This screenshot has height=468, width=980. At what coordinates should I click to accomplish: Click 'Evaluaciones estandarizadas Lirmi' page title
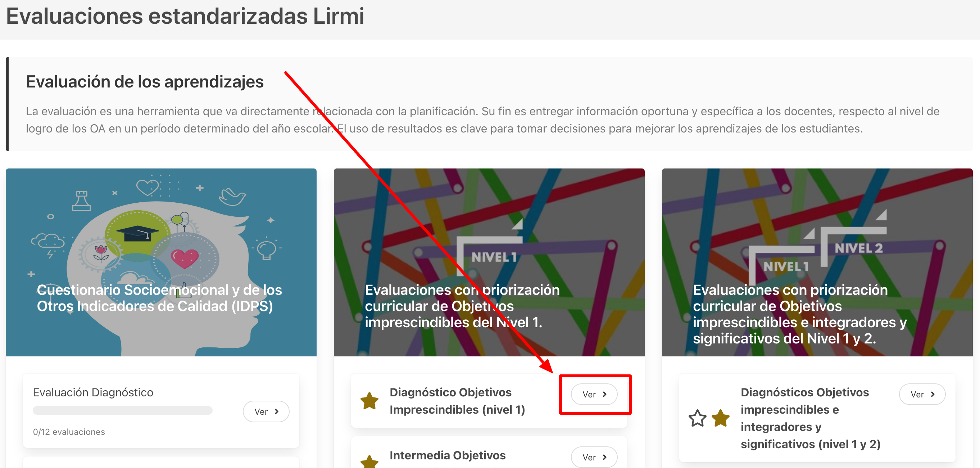[185, 16]
